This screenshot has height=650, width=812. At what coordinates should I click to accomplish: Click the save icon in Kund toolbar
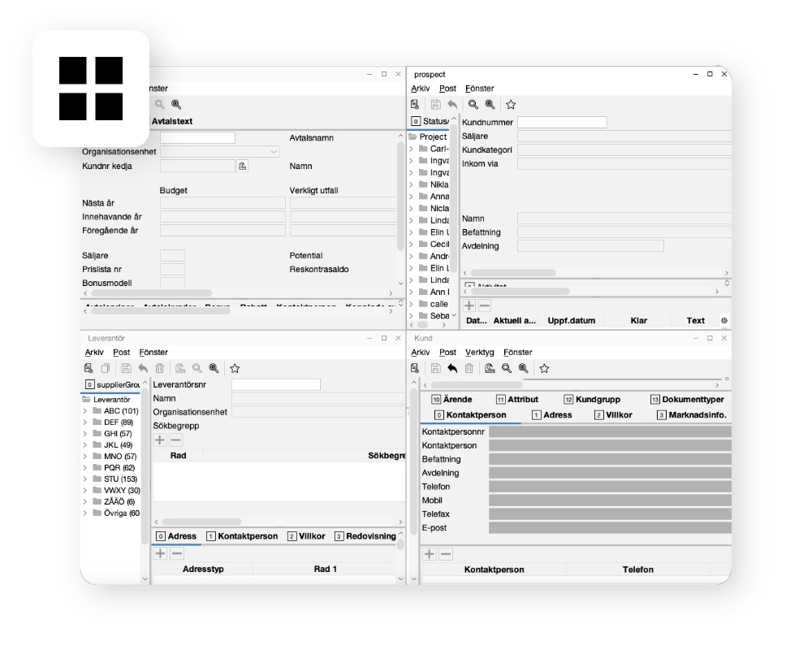(435, 369)
